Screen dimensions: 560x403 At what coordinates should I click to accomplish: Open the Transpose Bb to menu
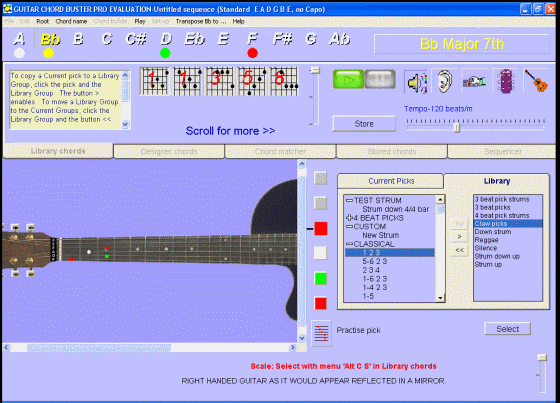[x=201, y=21]
